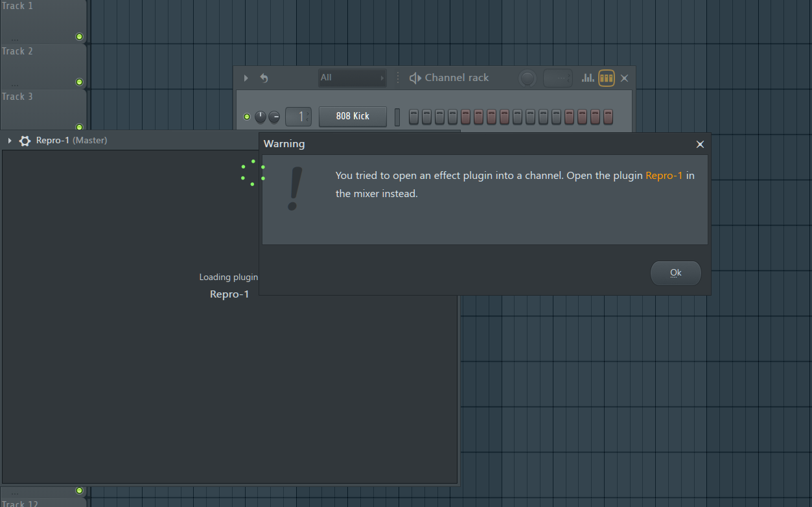Click the step count field beside swing knob

(x=558, y=78)
